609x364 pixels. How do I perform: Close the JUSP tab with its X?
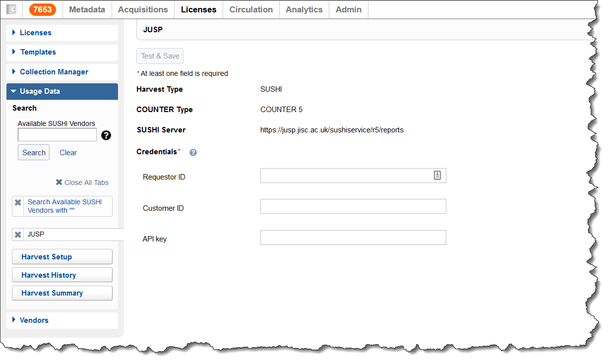(18, 235)
